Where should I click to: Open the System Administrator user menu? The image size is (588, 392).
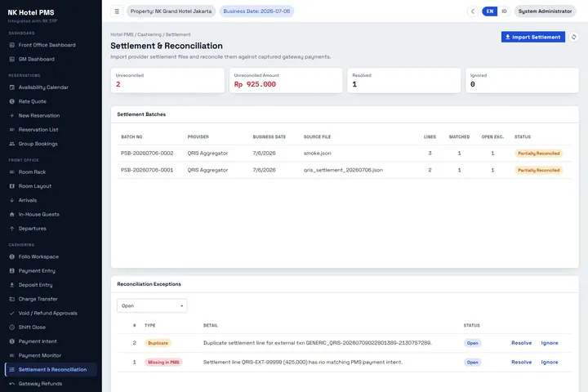[x=545, y=11]
